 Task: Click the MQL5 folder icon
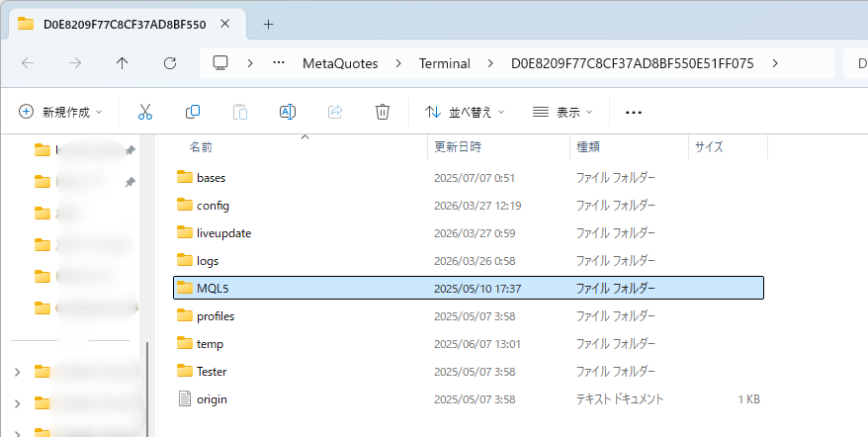pos(184,288)
